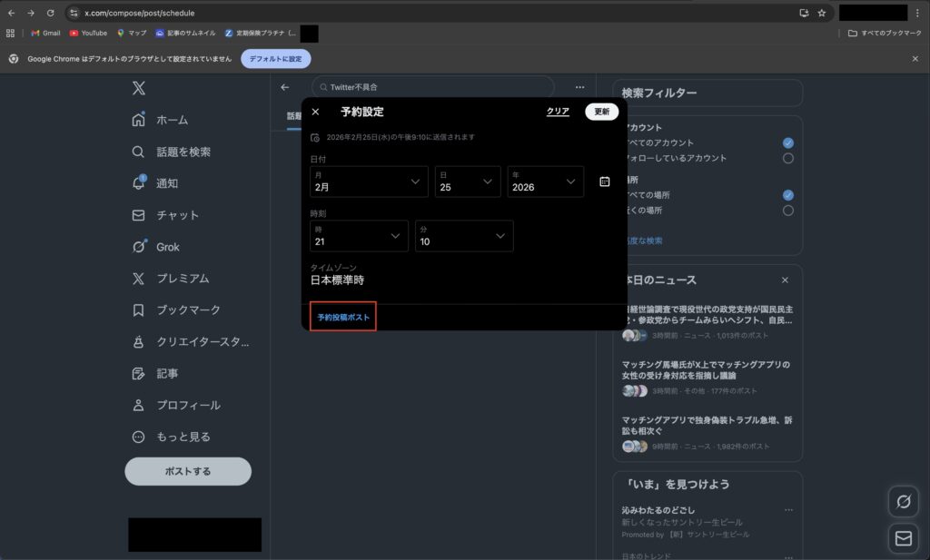
Task: Open the 時 (hour) dropdown
Action: 358,236
